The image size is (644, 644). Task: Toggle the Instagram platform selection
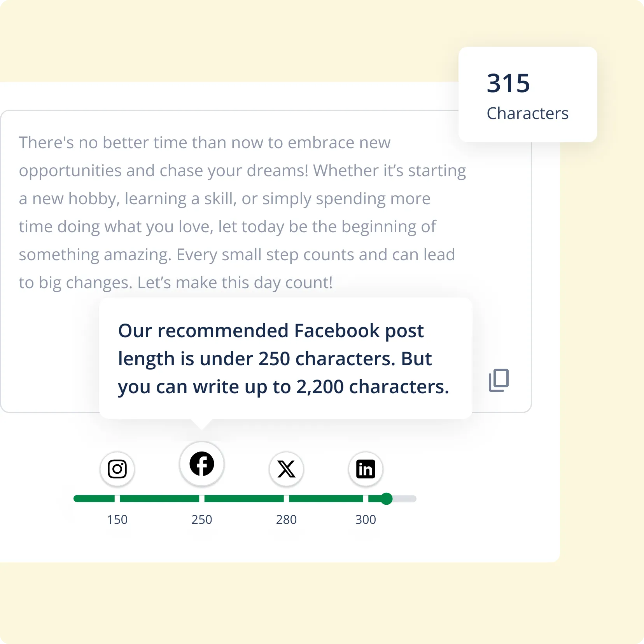click(x=117, y=469)
